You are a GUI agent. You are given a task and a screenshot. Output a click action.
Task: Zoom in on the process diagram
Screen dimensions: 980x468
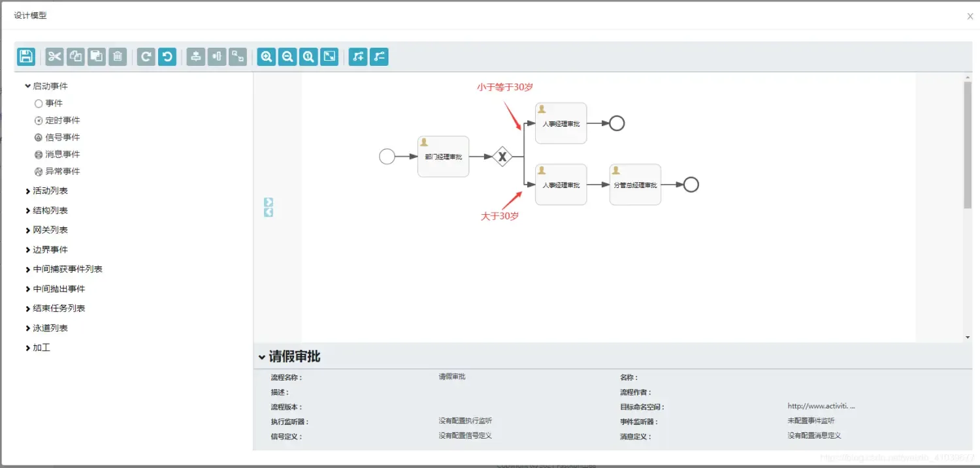(266, 57)
